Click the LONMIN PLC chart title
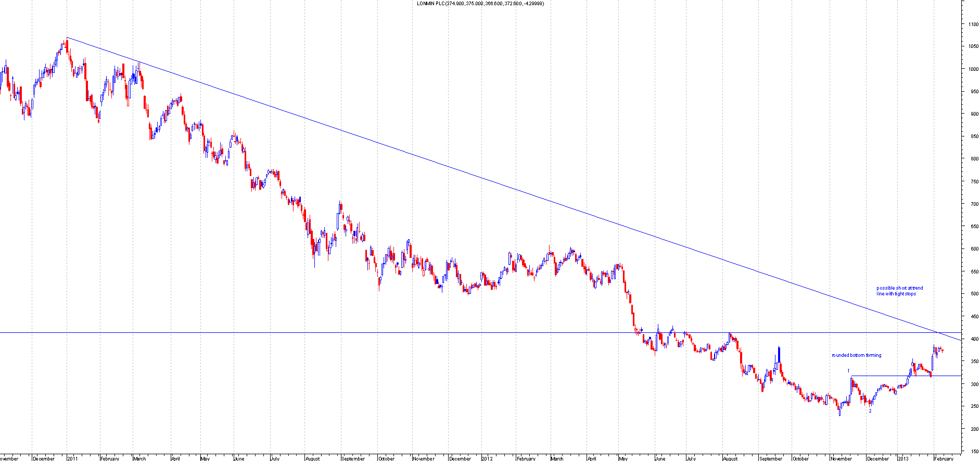Screen dimensions: 980x461 480,4
